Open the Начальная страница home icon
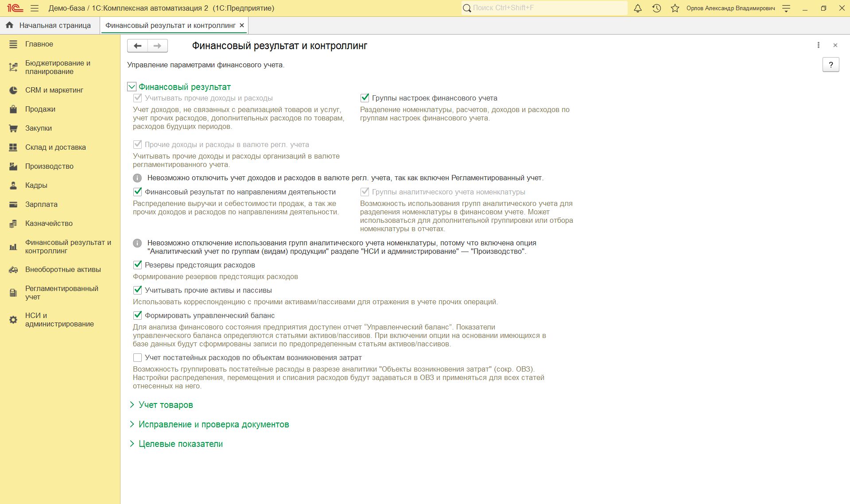 click(x=9, y=25)
